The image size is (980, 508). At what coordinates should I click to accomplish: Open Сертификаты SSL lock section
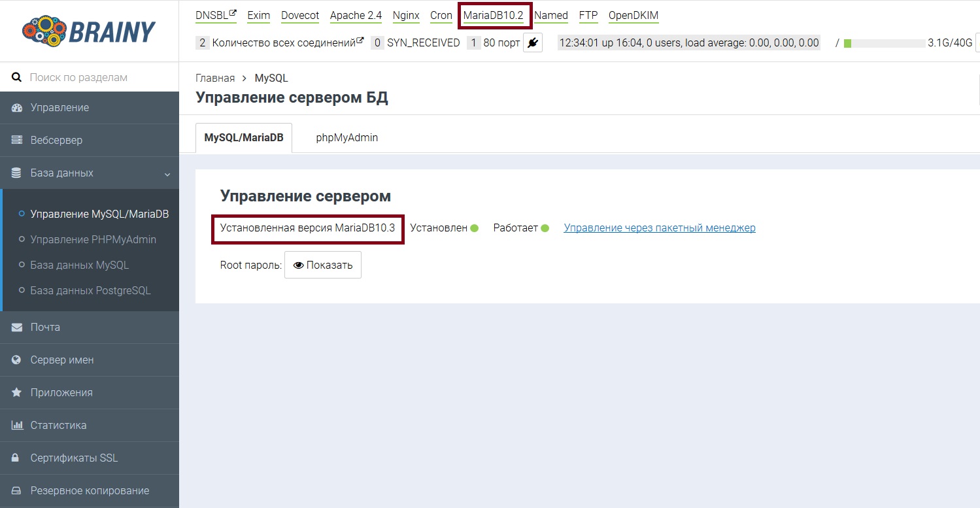click(x=74, y=458)
